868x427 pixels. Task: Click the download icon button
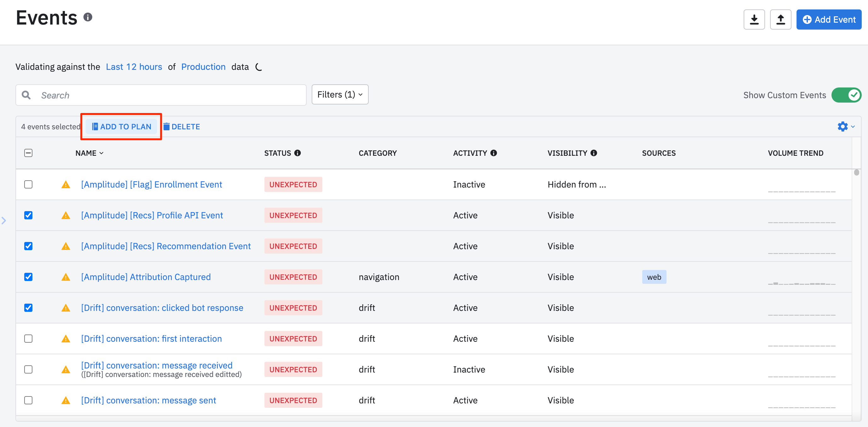[754, 20]
